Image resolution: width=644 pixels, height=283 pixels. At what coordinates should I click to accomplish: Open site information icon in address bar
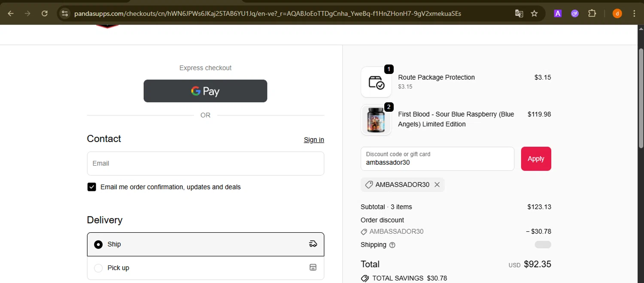pyautogui.click(x=65, y=13)
